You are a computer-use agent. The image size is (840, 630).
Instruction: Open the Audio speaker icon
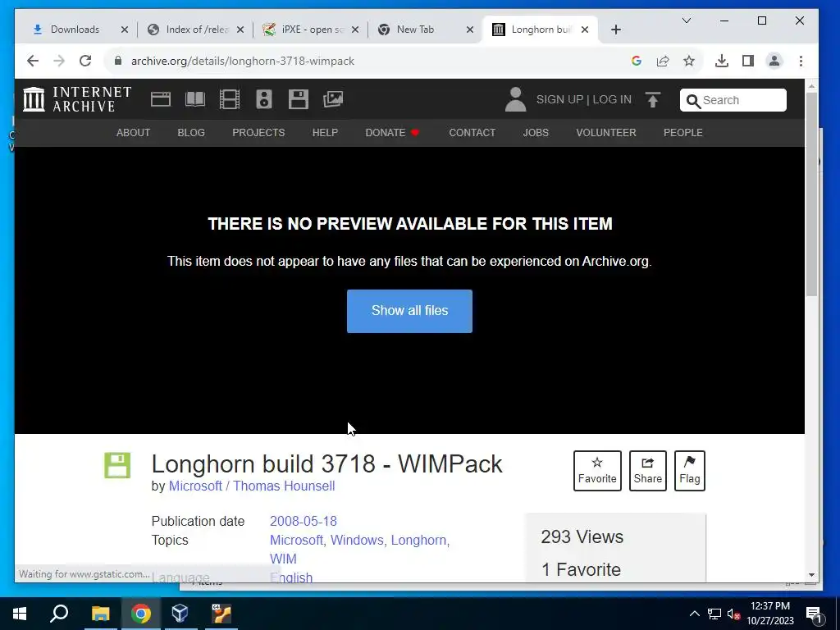tap(264, 99)
